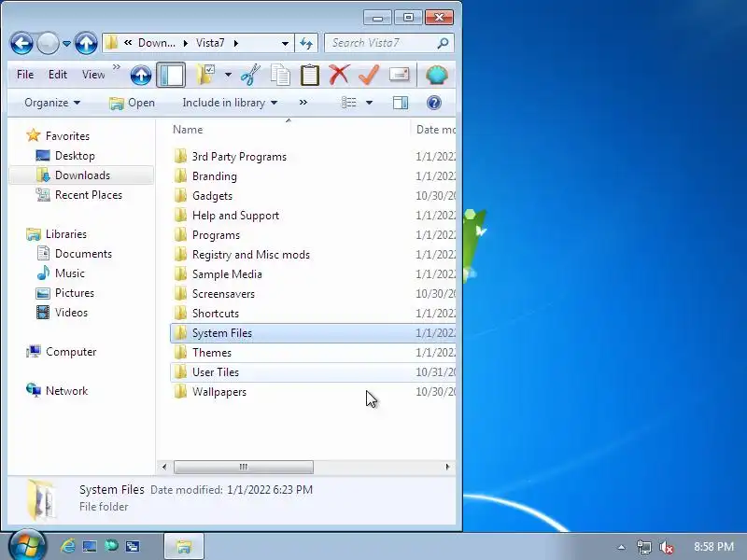Open the Pictures library
The width and height of the screenshot is (747, 560).
click(75, 293)
